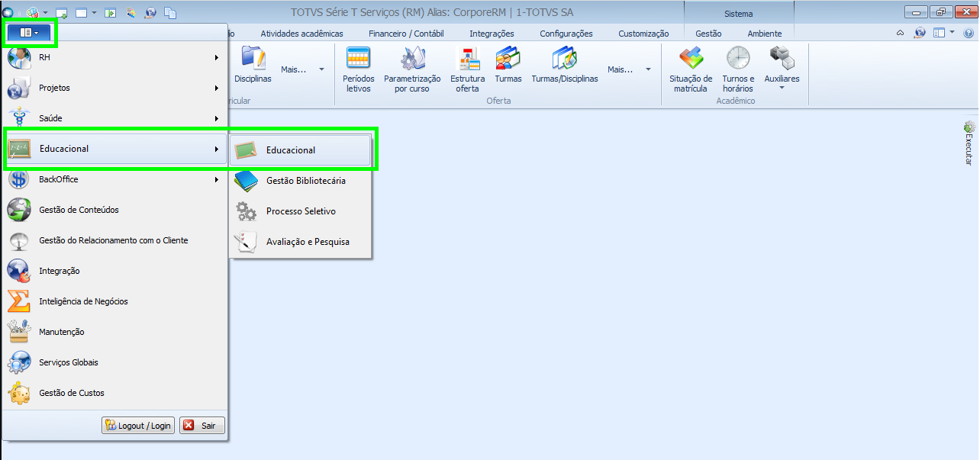
Task: Click the Gestão de Custos piggy bank icon
Action: coord(19,394)
